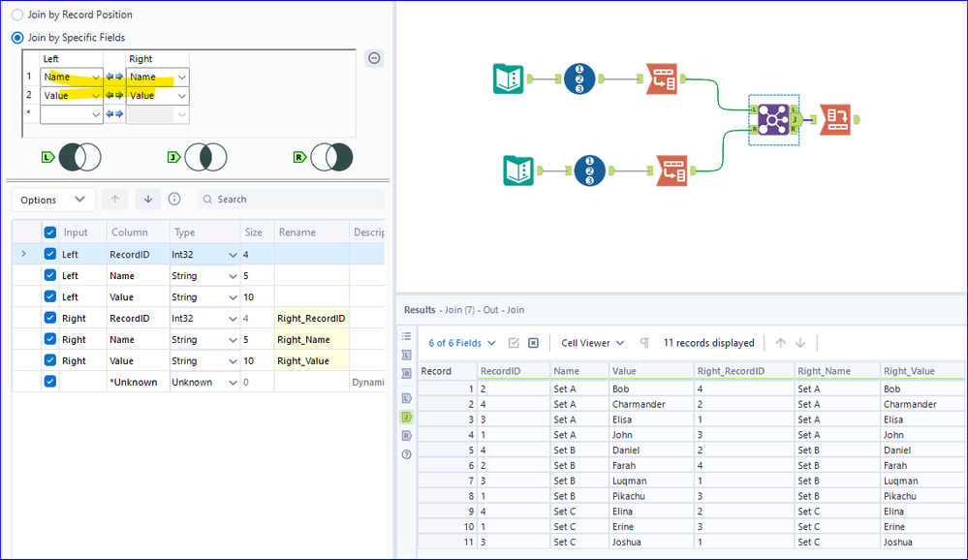
Task: Select the Cross Tab tool after Join
Action: 835,120
